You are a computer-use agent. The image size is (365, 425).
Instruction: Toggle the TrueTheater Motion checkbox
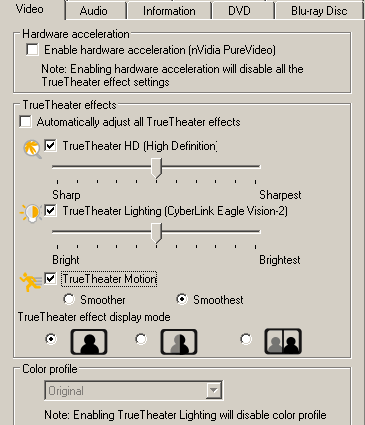[x=50, y=278]
